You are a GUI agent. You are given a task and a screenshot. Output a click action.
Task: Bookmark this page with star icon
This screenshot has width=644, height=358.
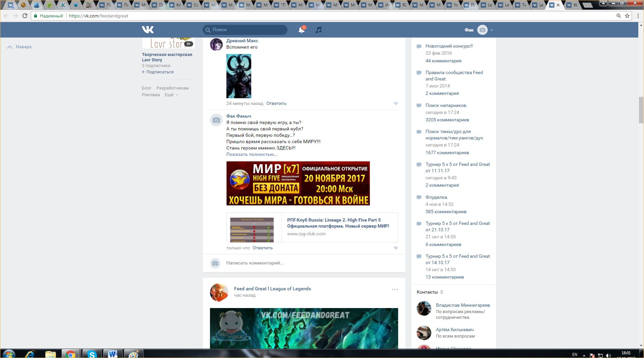tap(627, 16)
